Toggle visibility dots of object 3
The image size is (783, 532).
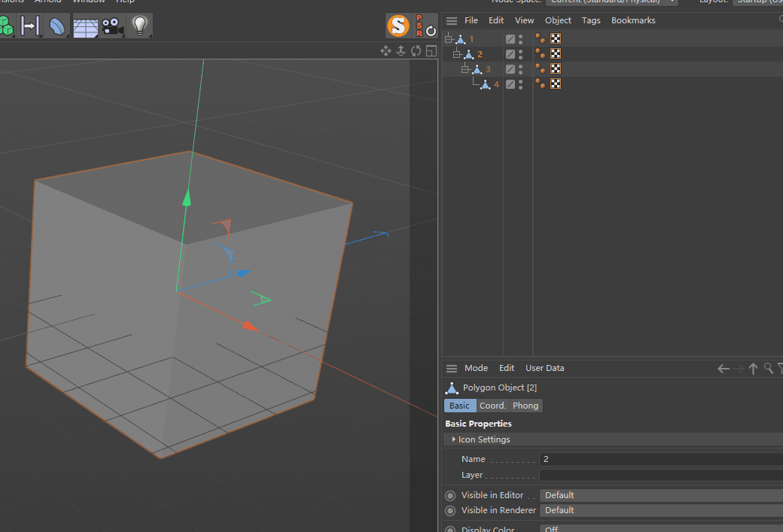(x=521, y=69)
